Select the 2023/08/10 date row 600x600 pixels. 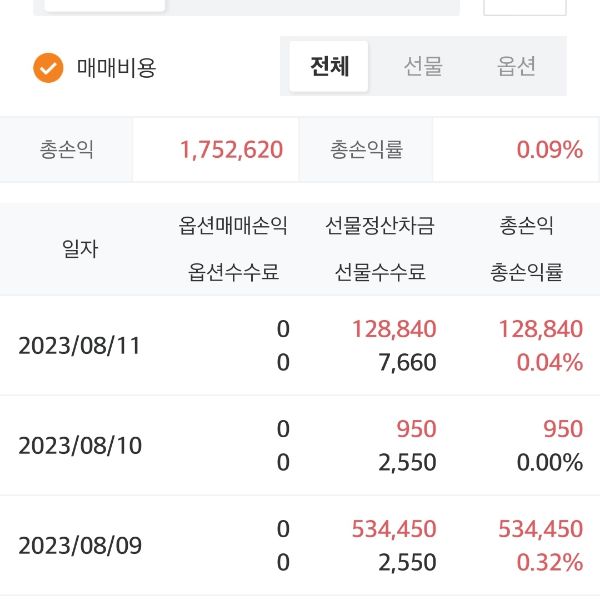[x=80, y=446]
